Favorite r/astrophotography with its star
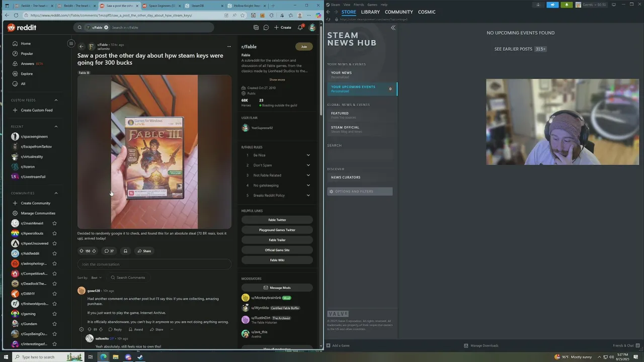 tap(54, 263)
